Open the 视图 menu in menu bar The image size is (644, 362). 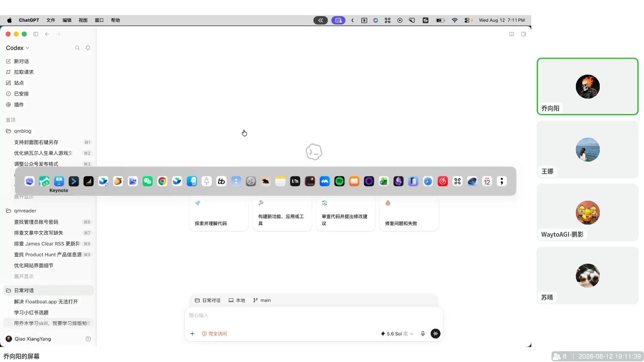point(83,20)
